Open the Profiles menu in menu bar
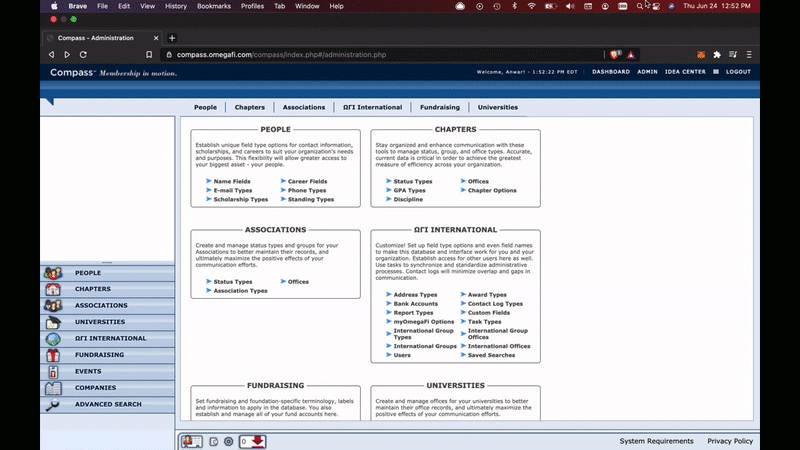Image resolution: width=800 pixels, height=450 pixels. (252, 6)
